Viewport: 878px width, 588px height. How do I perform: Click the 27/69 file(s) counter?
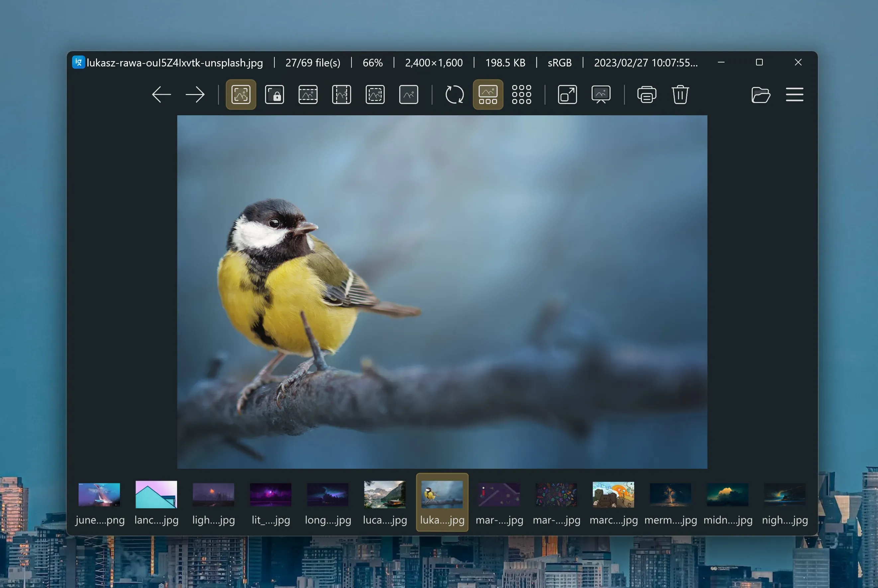click(x=313, y=63)
